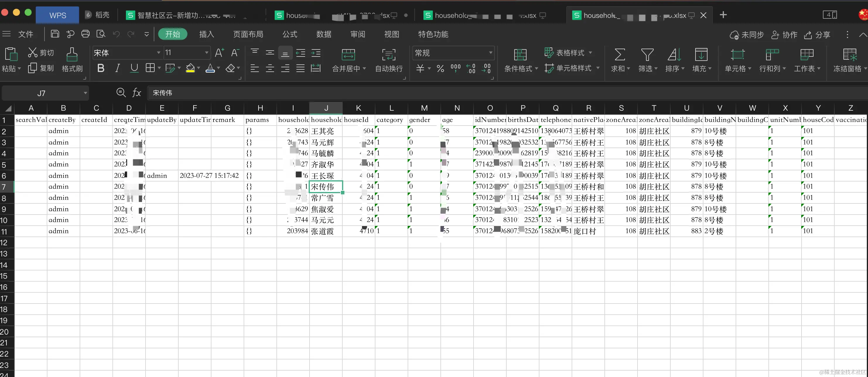
Task: Apply thousands separator format
Action: click(456, 68)
